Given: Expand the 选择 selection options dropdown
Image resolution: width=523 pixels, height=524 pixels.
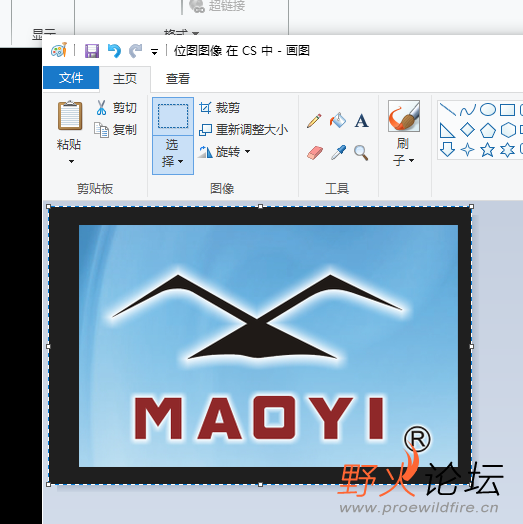Looking at the screenshot, I should click(172, 155).
